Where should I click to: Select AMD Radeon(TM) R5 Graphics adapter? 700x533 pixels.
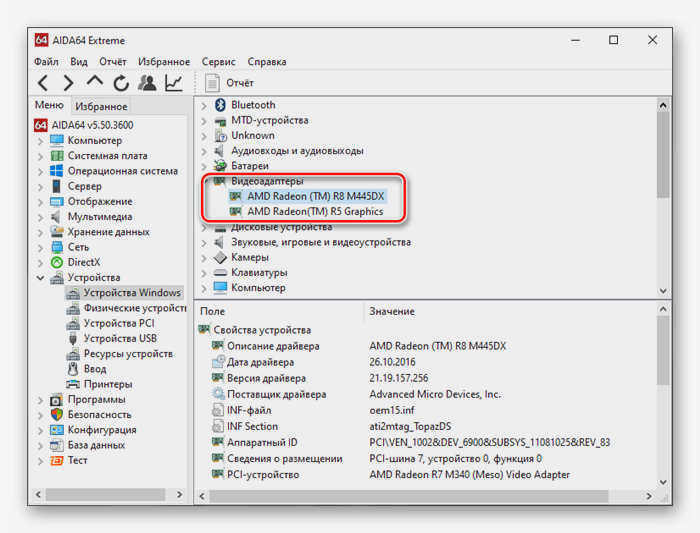307,212
